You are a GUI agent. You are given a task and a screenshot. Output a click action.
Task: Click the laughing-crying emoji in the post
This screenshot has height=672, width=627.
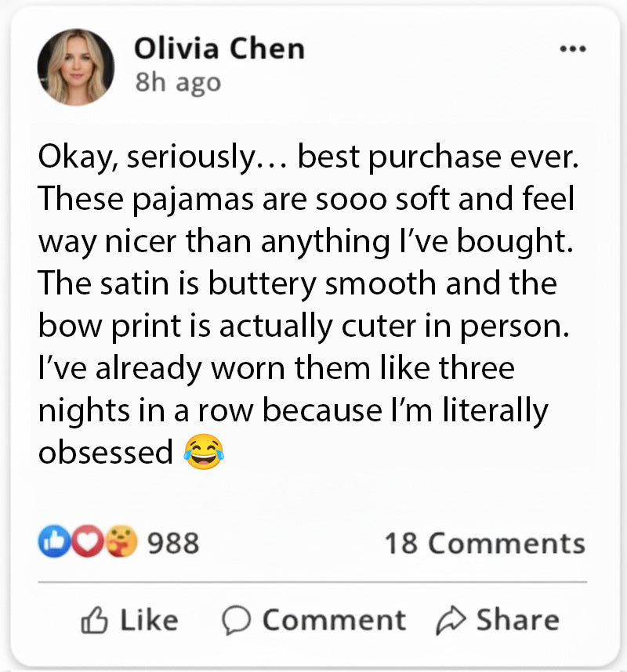pos(204,452)
